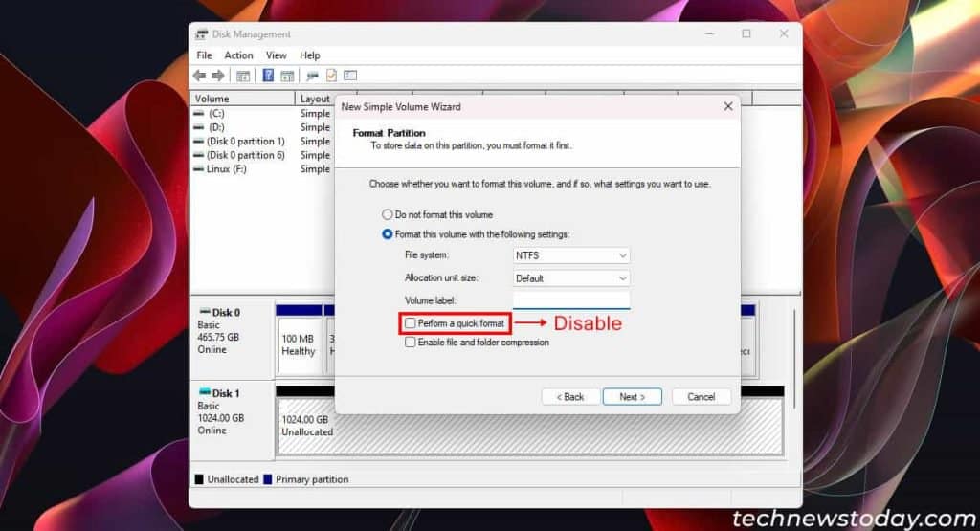This screenshot has width=980, height=531.
Task: Click the Volume label input field
Action: [x=571, y=300]
